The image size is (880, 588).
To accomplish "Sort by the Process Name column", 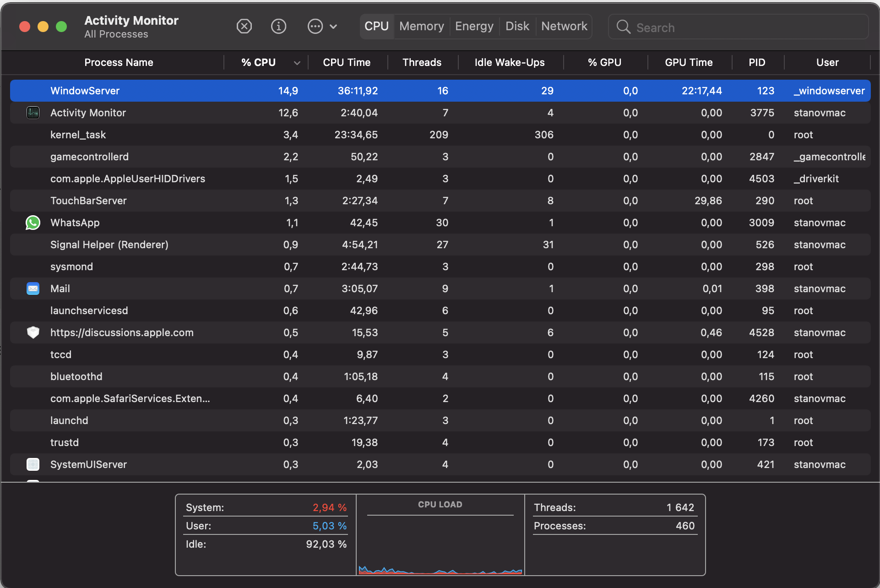I will click(x=119, y=63).
